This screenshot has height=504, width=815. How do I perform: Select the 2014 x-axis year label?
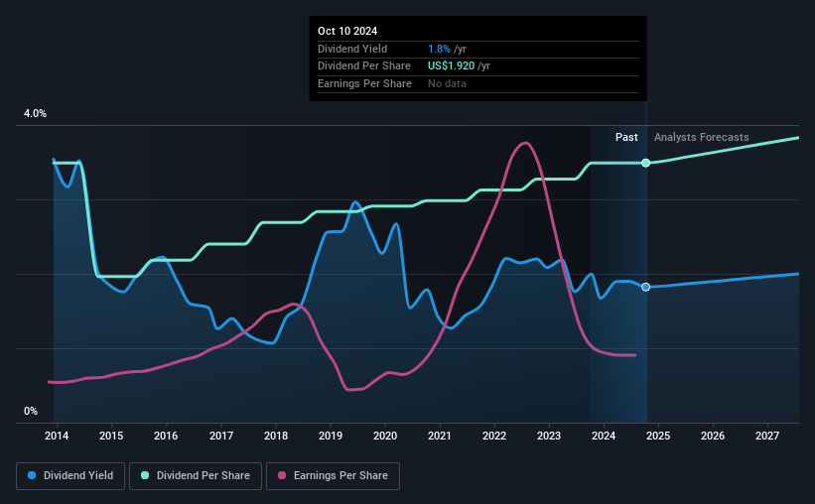57,436
